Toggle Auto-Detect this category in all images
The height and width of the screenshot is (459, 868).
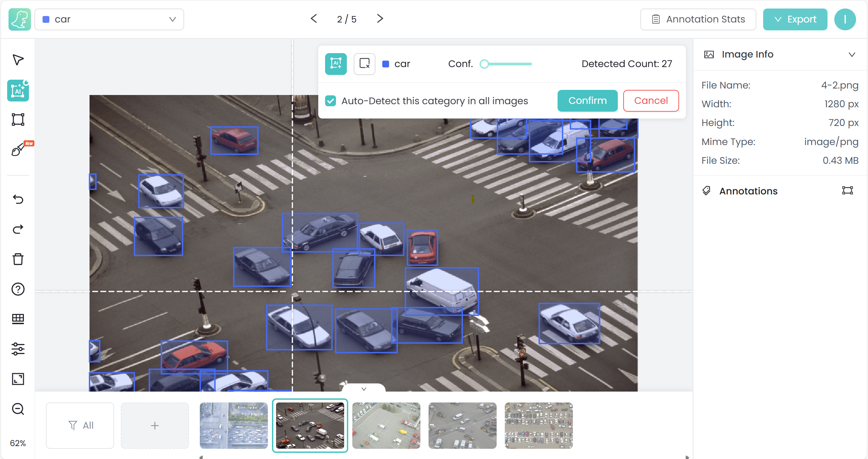(331, 101)
